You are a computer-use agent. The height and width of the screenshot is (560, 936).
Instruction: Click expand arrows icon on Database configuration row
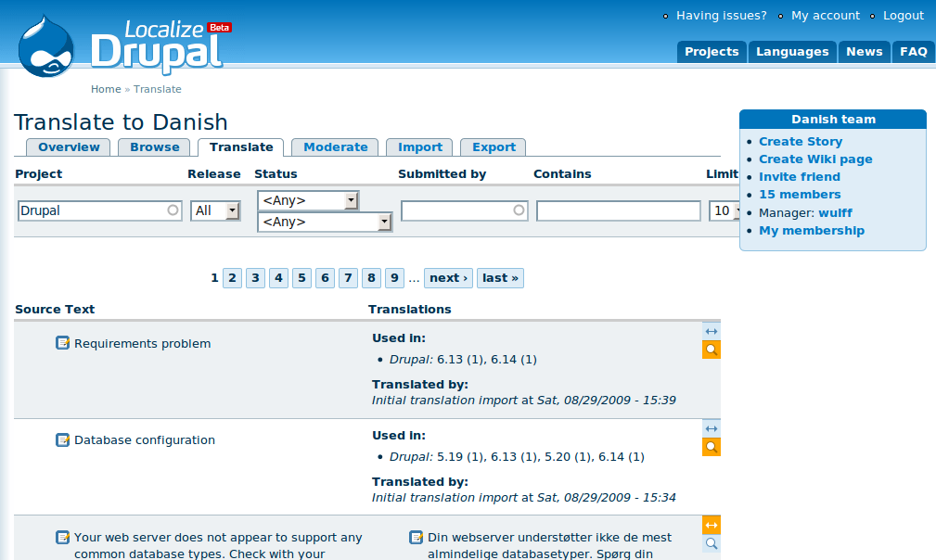[711, 428]
